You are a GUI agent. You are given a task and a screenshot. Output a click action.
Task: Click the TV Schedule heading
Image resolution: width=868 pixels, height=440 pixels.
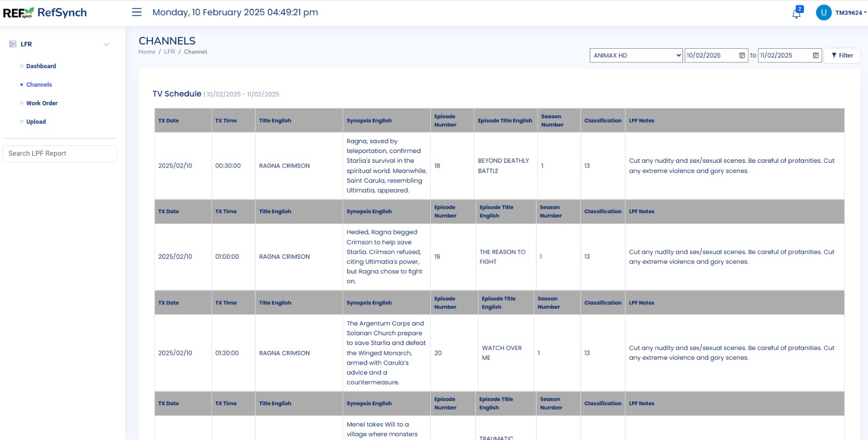(x=177, y=94)
